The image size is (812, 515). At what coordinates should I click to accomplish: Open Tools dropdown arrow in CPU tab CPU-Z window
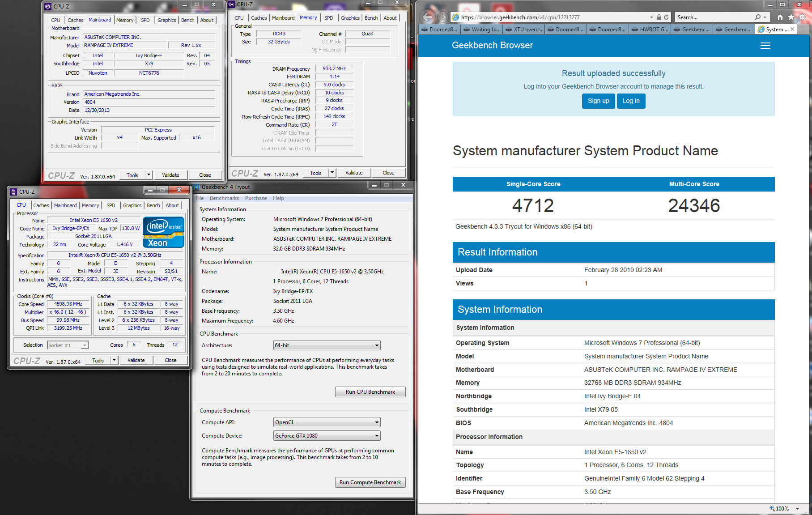click(x=115, y=360)
